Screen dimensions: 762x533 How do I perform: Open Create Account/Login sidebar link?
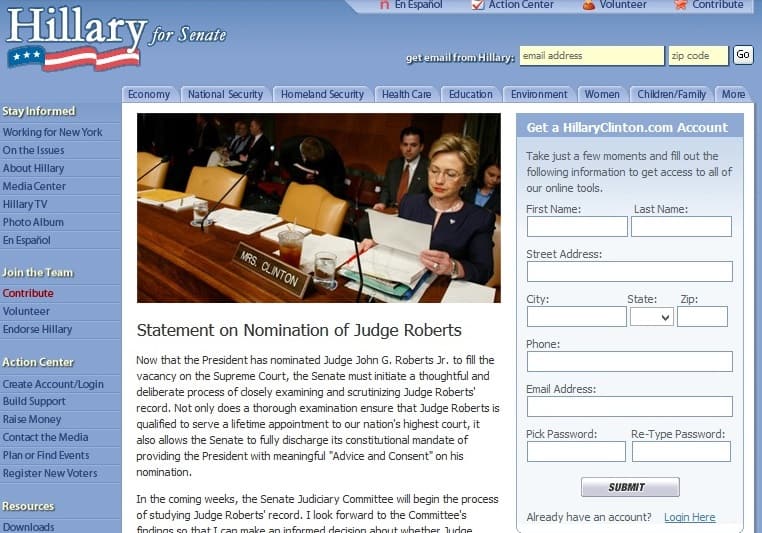[x=53, y=384]
